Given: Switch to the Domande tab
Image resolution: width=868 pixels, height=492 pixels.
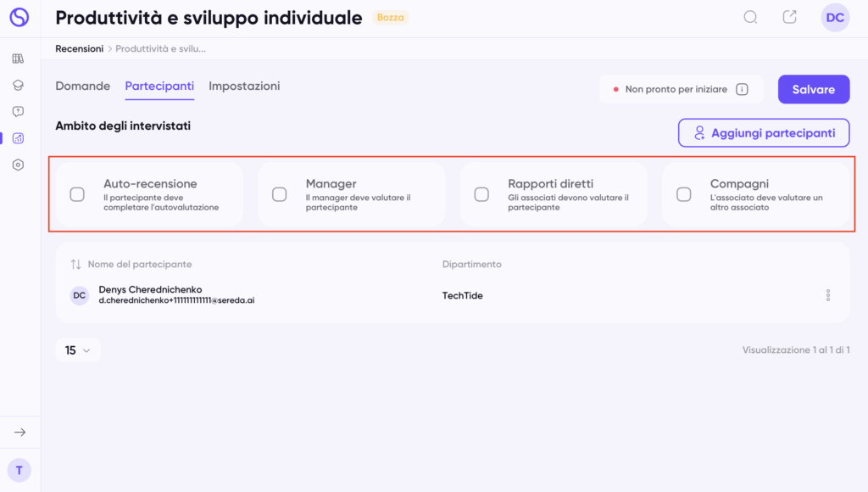Looking at the screenshot, I should [83, 86].
